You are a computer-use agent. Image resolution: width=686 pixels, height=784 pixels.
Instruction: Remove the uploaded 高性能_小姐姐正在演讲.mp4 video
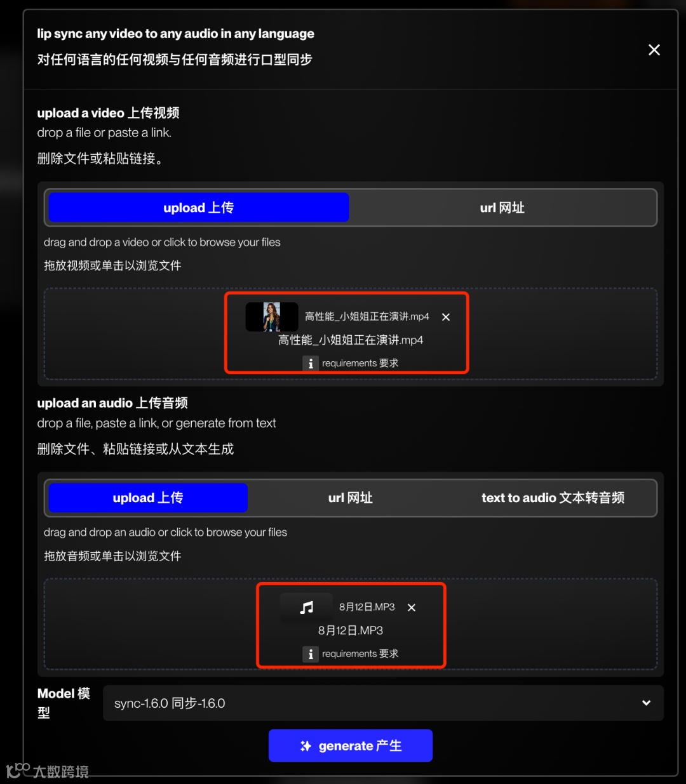(446, 317)
